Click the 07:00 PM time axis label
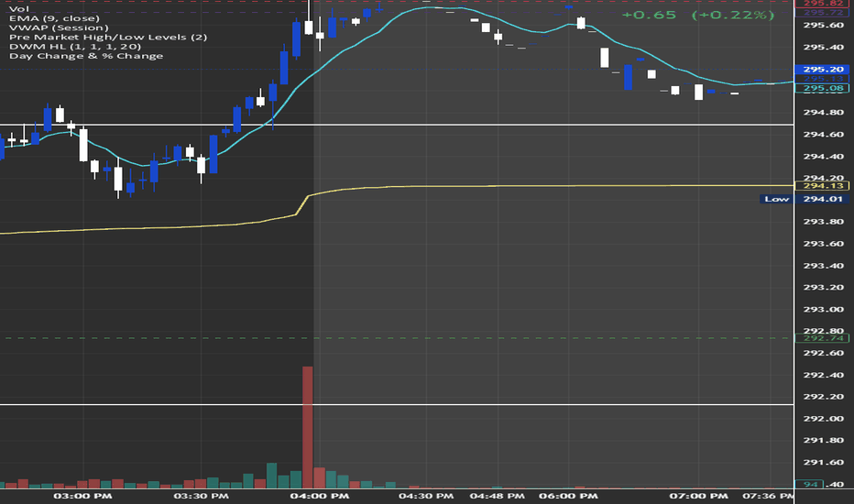Image resolution: width=854 pixels, height=504 pixels. pyautogui.click(x=699, y=496)
